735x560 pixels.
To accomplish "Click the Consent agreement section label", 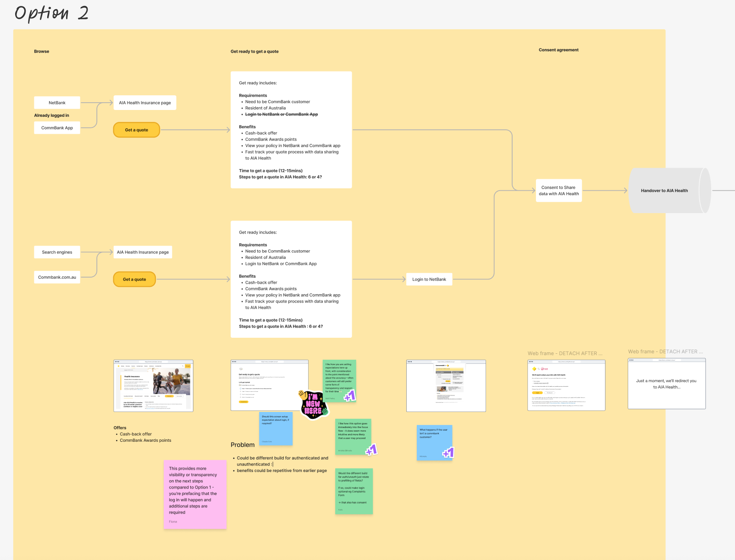I will pos(558,50).
